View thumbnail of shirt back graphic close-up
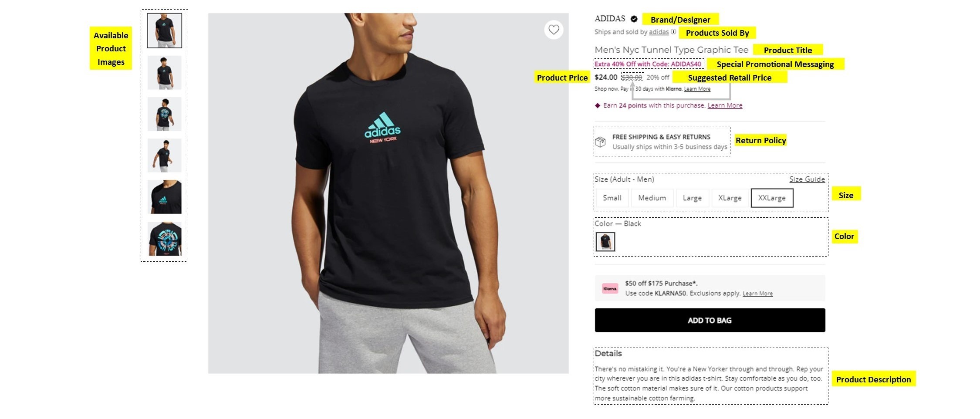The width and height of the screenshot is (980, 419). tap(165, 239)
